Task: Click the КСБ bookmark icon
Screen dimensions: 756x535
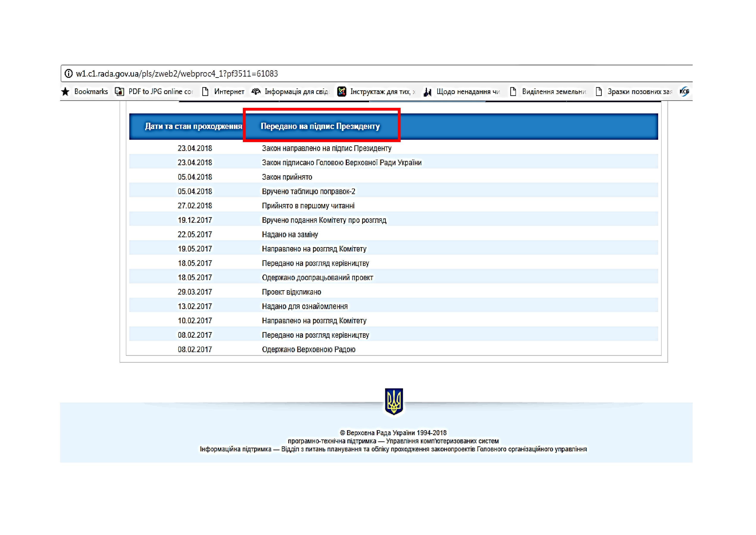Action: pos(684,92)
